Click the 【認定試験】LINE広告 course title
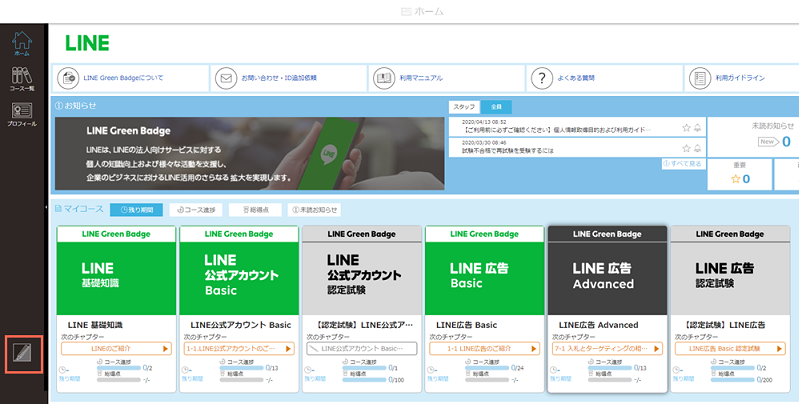The width and height of the screenshot is (799, 404). tap(724, 325)
